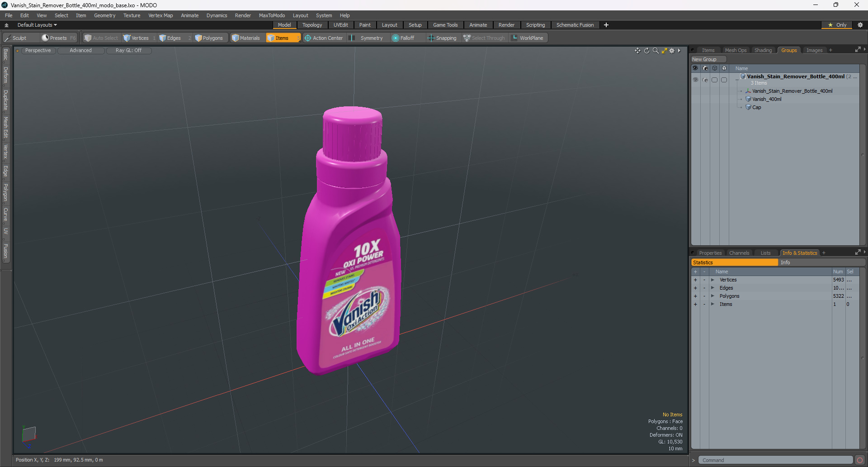Click the command record button icon
This screenshot has width=868, height=467.
[859, 460]
